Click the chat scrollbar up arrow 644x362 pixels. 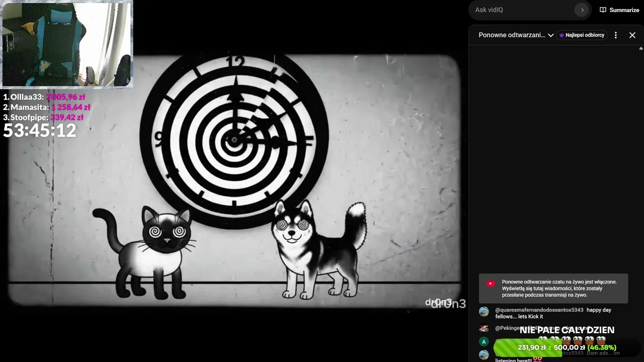(x=641, y=48)
